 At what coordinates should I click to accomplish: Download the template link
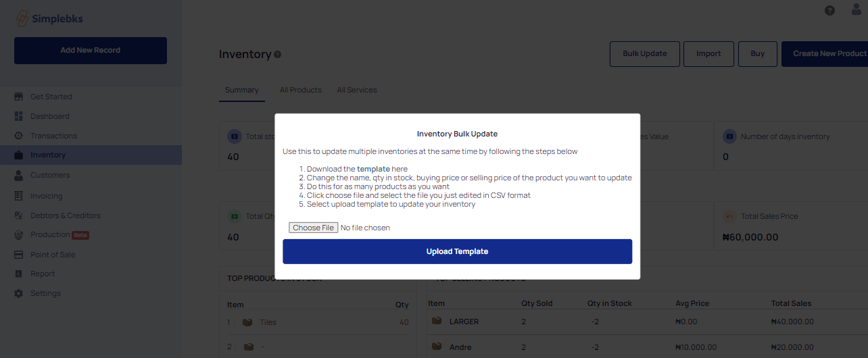point(373,169)
